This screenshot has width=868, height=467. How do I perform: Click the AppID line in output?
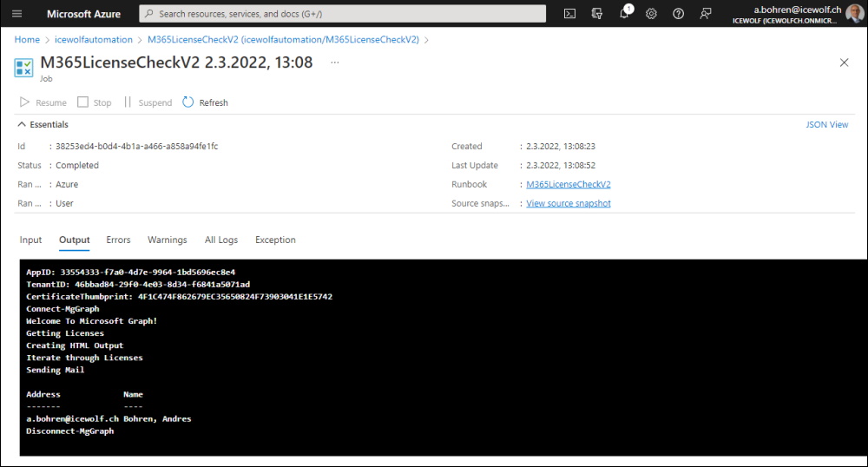pos(131,272)
